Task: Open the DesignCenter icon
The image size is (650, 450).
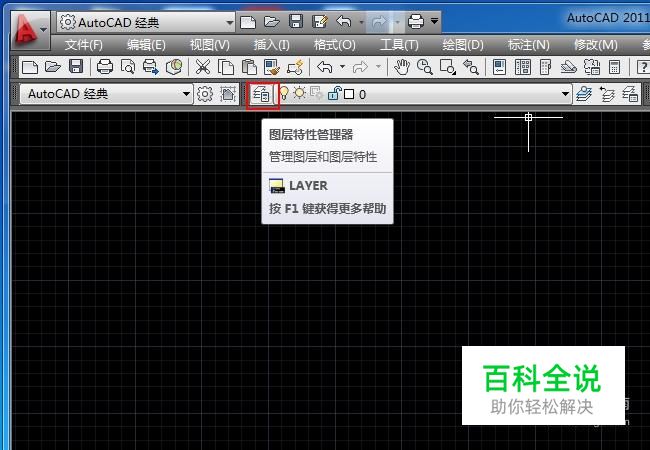Action: click(x=523, y=67)
